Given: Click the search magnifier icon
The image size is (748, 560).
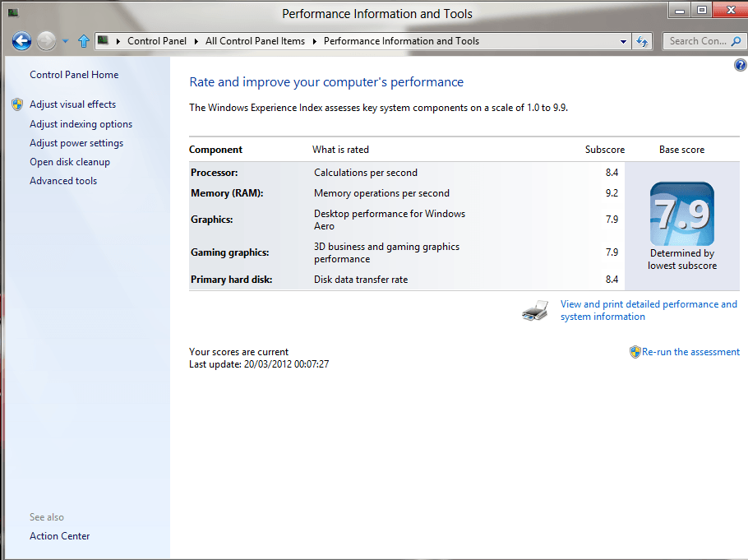Looking at the screenshot, I should [736, 42].
